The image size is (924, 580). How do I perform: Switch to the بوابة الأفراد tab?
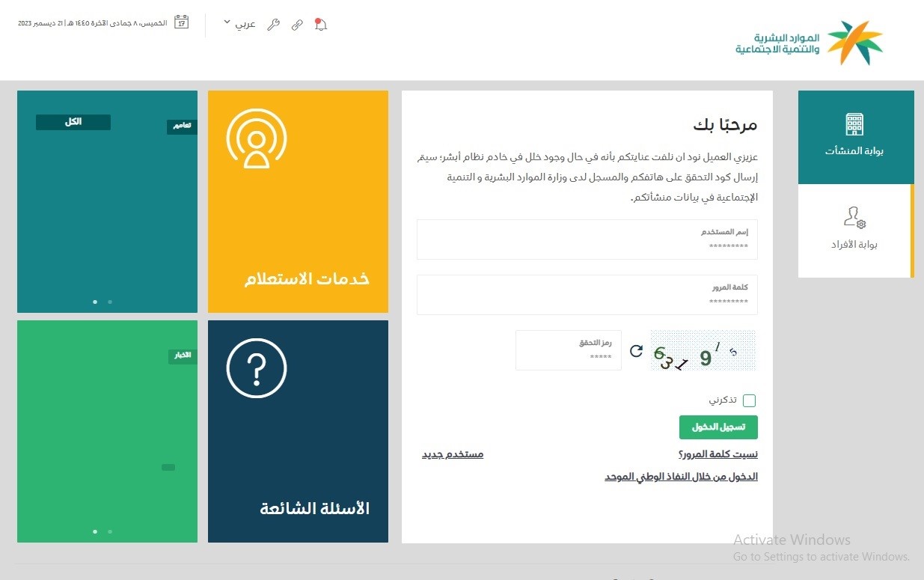pos(854,231)
